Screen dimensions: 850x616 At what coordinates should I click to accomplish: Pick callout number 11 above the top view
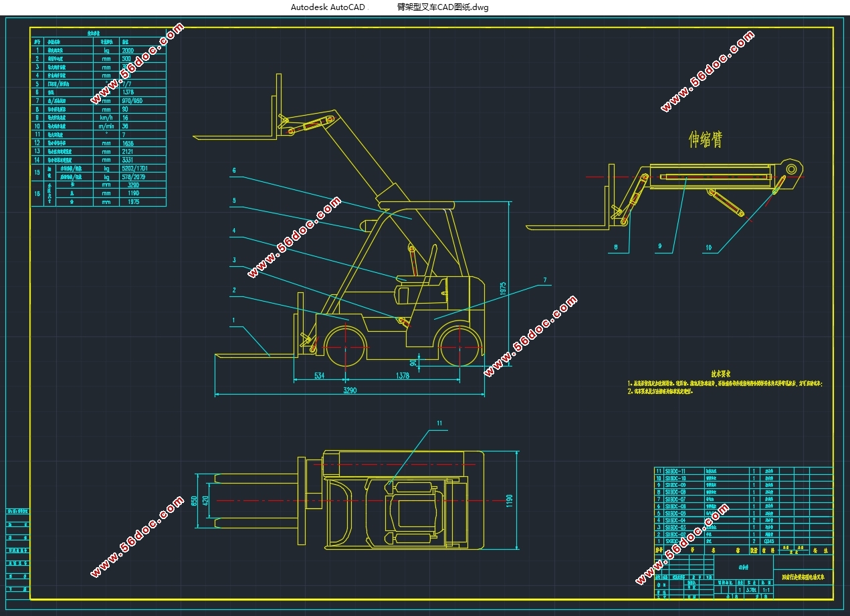439,423
